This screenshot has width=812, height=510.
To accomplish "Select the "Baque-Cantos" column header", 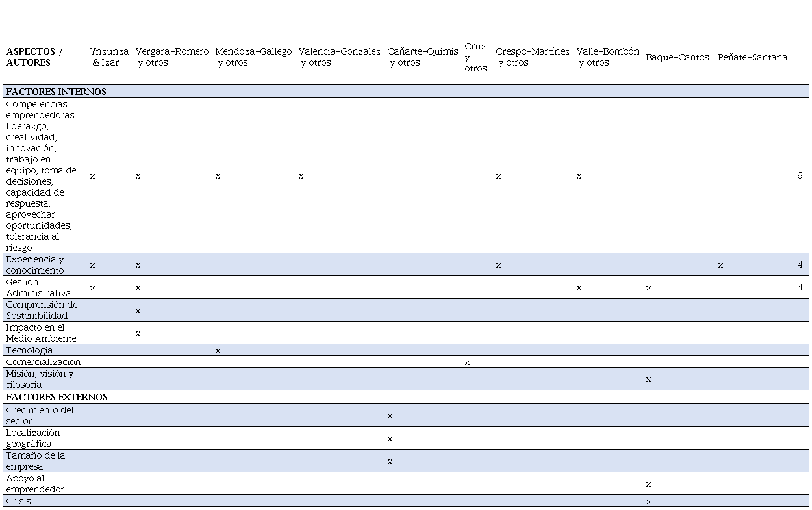I will tap(677, 57).
